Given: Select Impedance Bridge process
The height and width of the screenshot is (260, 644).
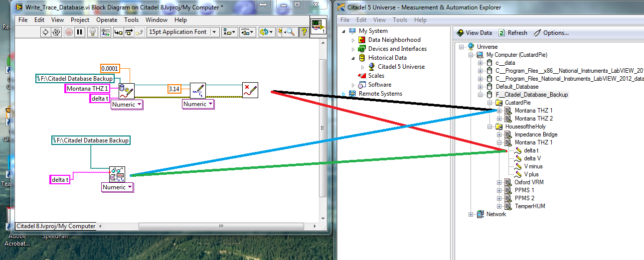Looking at the screenshot, I should 536,134.
